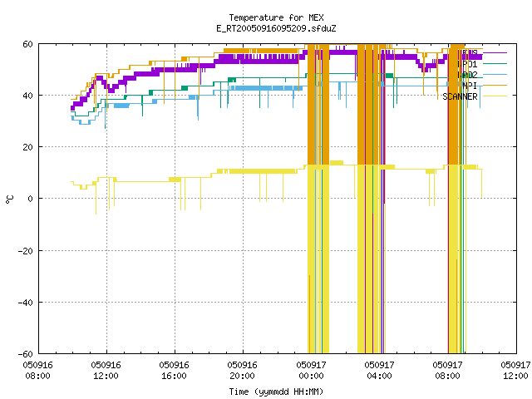Select the file name E_RT20050916095209.sfduZ subtitle
The image size is (532, 399).
[x=276, y=28]
